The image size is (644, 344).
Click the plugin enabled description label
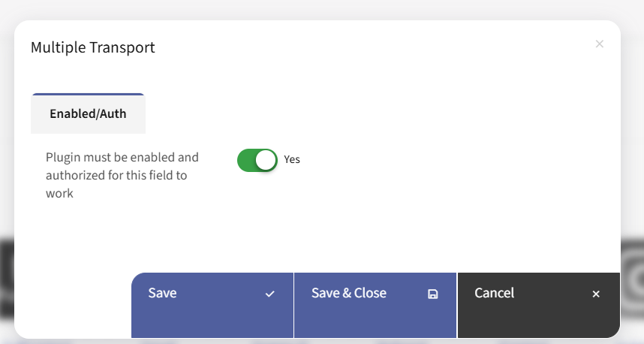[122, 175]
